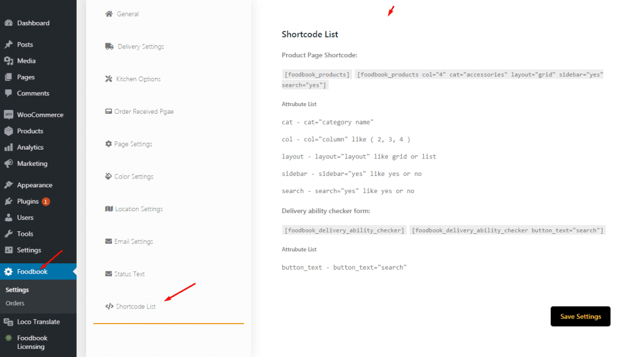Go to the Dashboard menu item
This screenshot has height=357, width=644.
(33, 23)
